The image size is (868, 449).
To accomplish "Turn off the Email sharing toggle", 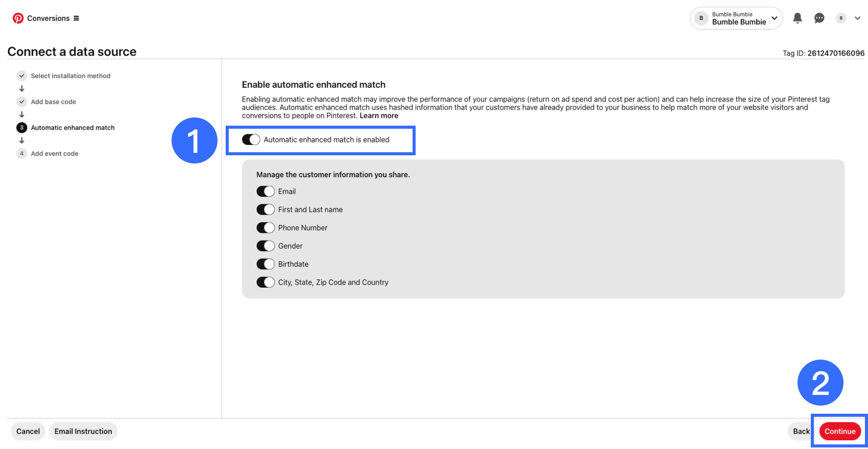I will (266, 192).
